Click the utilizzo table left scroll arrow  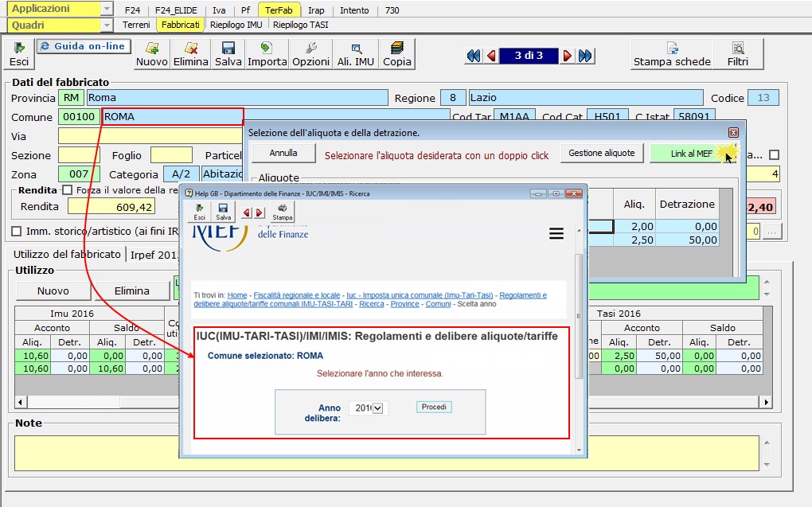pos(21,402)
